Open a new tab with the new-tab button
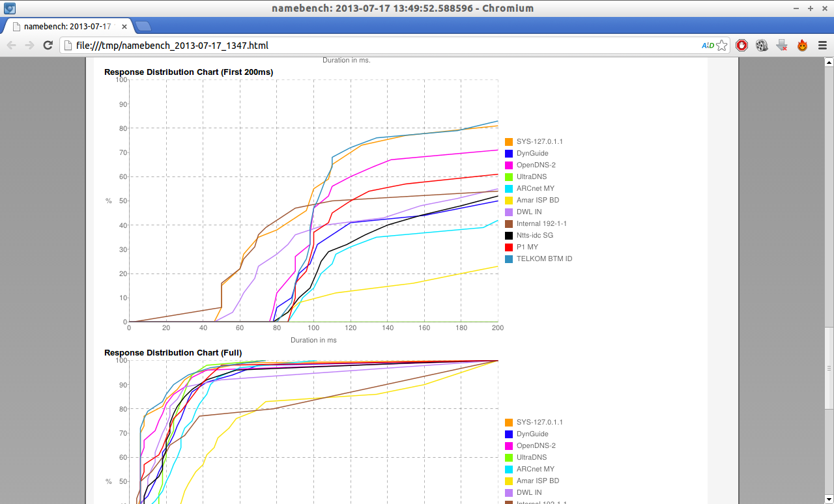Screen dimensions: 834x504 pyautogui.click(x=143, y=26)
